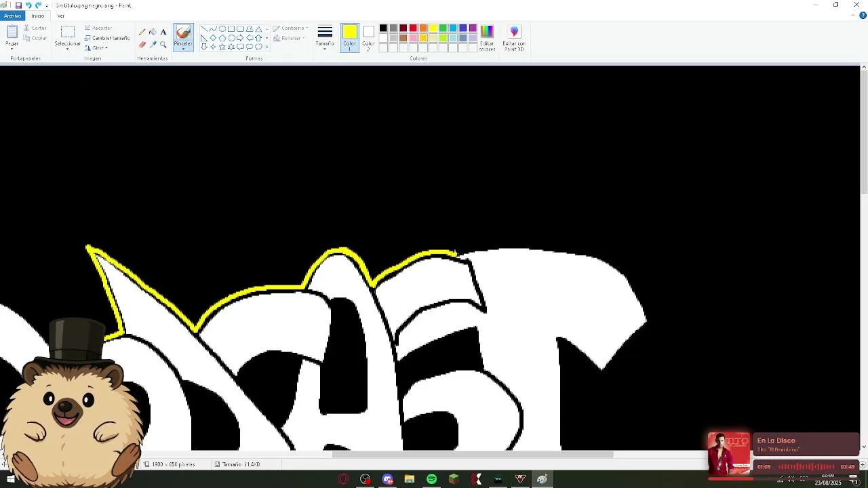
Task: Activate Color 2 background selector
Action: pyautogui.click(x=368, y=38)
